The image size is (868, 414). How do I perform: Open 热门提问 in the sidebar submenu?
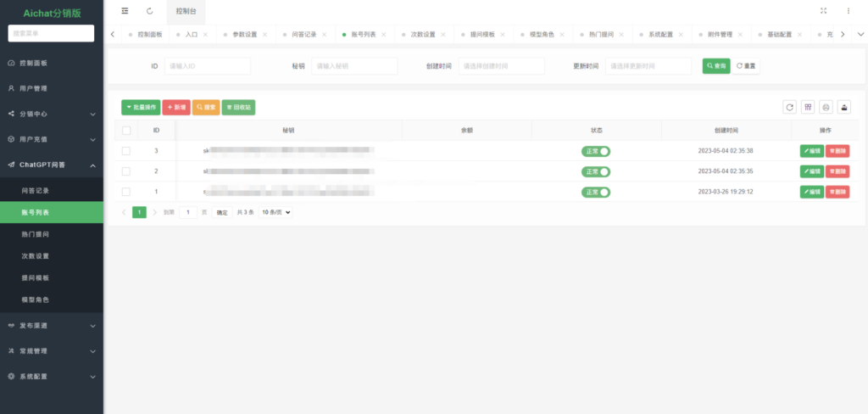52,234
